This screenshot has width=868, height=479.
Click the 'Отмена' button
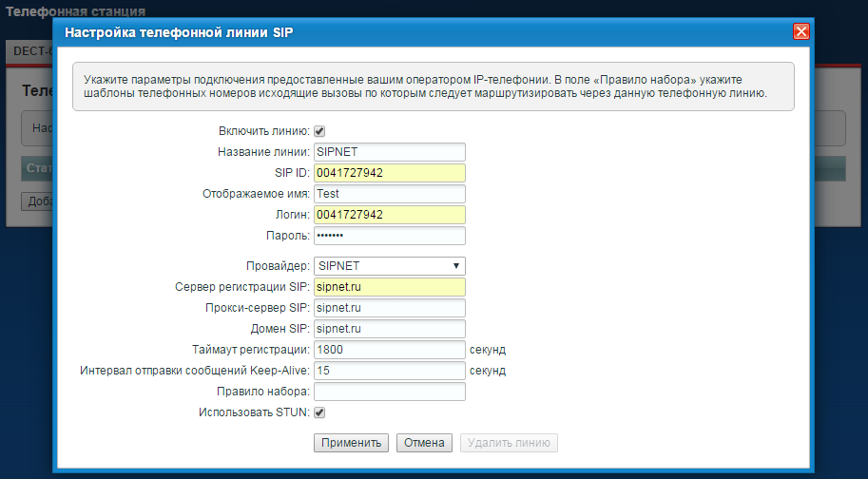[424, 443]
